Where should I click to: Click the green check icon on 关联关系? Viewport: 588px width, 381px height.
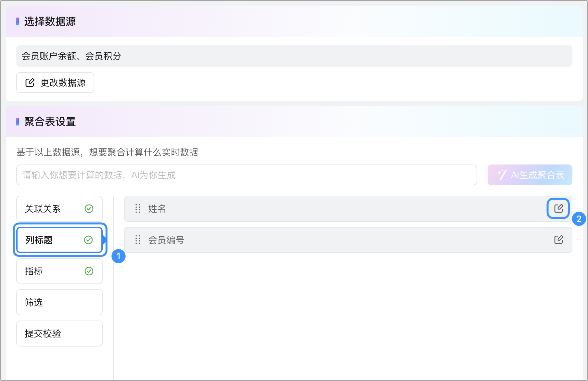89,209
